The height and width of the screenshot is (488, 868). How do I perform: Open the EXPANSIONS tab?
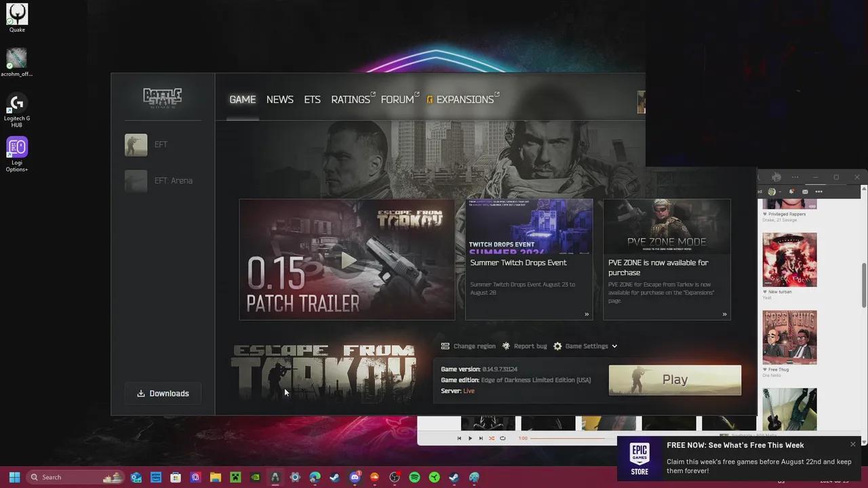(463, 100)
